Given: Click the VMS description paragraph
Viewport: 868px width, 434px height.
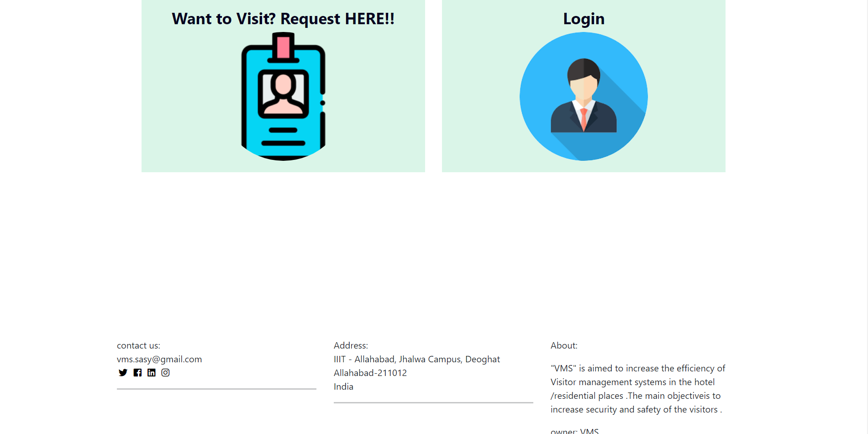Looking at the screenshot, I should 638,389.
